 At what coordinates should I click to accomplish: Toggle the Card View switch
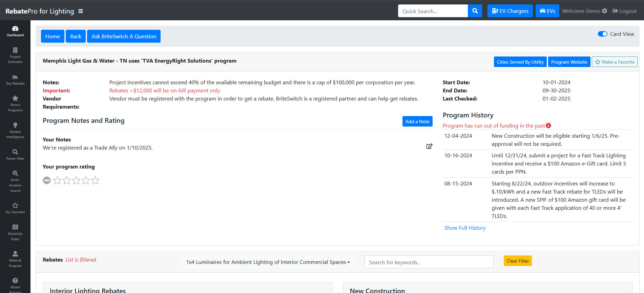tap(603, 34)
